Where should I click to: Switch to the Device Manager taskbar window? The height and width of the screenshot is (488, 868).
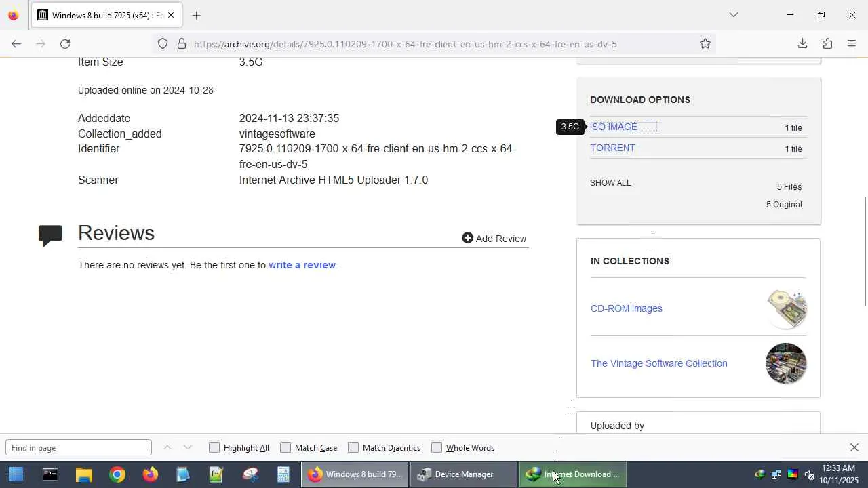coord(464,474)
